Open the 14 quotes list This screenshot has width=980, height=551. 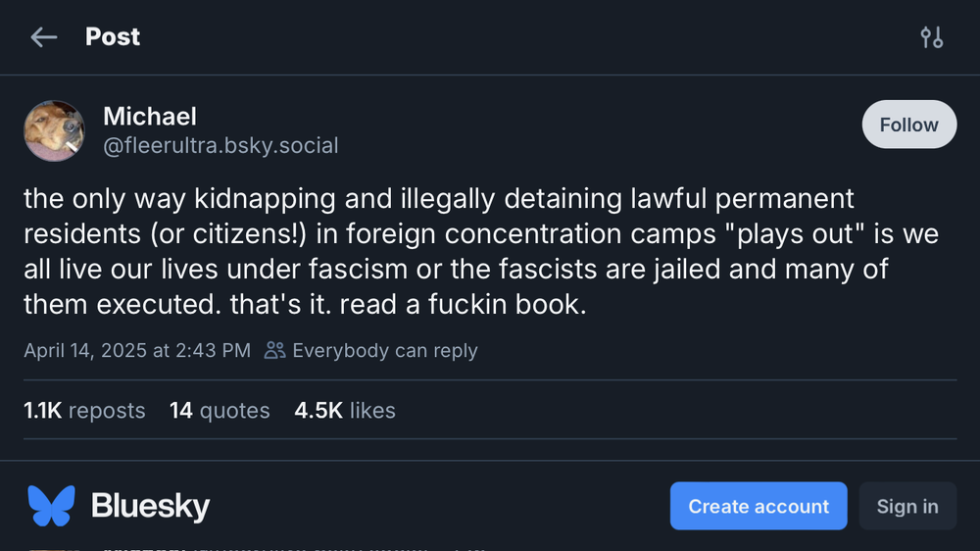[220, 410]
